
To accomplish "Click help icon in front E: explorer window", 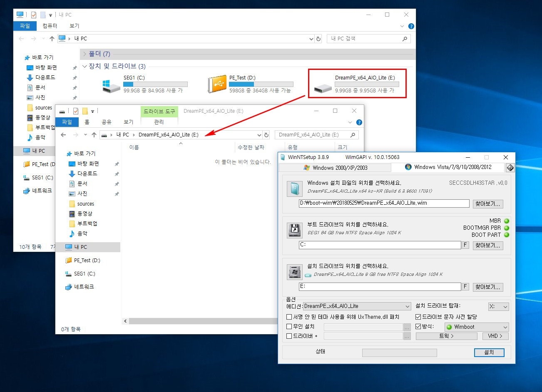I will click(x=359, y=122).
